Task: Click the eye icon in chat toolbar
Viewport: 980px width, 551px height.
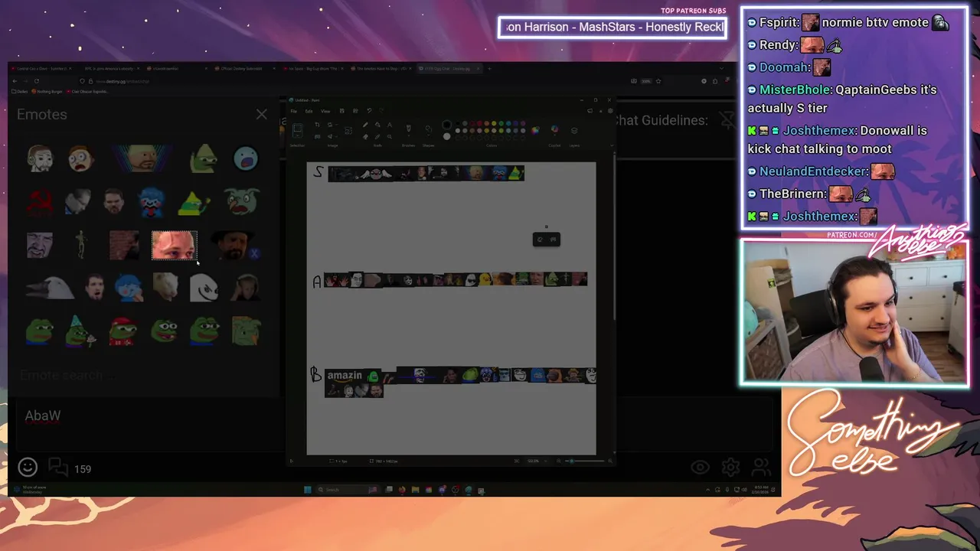Action: (x=700, y=468)
